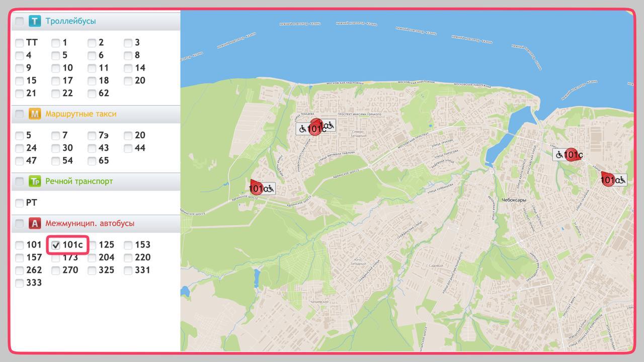
Task: Click the Чебоксары city label on map
Action: [x=514, y=200]
